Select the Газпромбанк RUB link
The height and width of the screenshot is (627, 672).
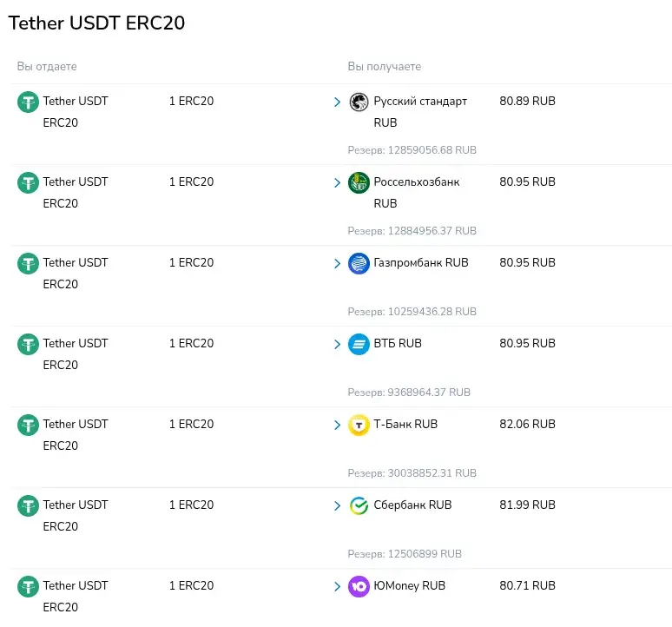coord(421,262)
